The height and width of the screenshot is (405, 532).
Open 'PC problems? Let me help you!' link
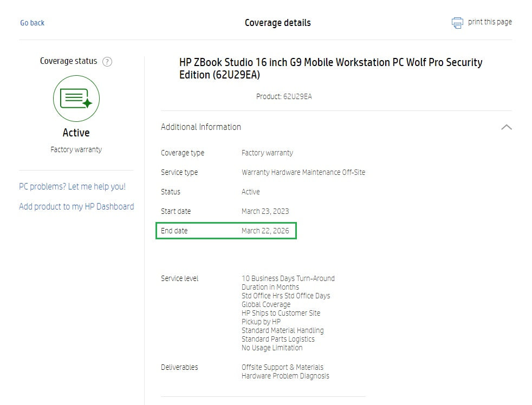(72, 187)
